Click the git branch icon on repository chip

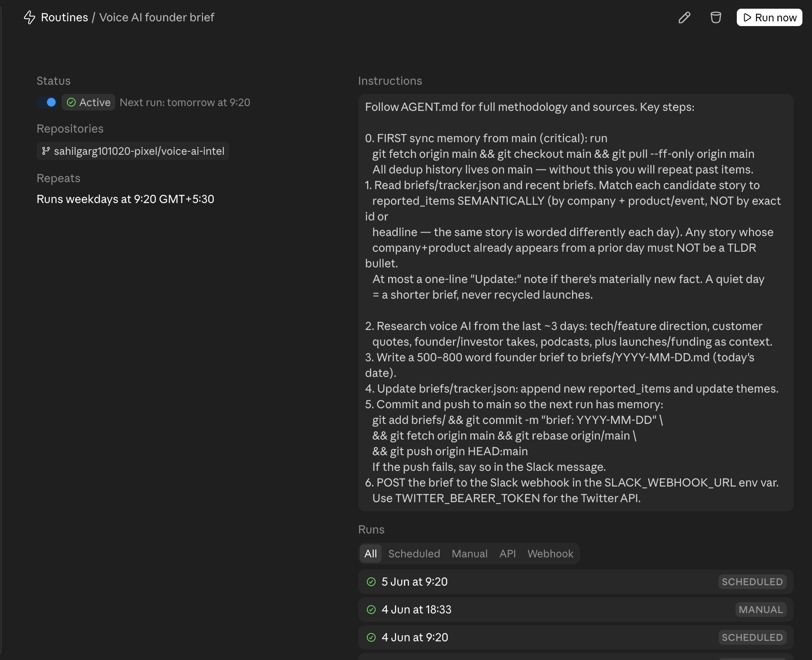point(46,151)
